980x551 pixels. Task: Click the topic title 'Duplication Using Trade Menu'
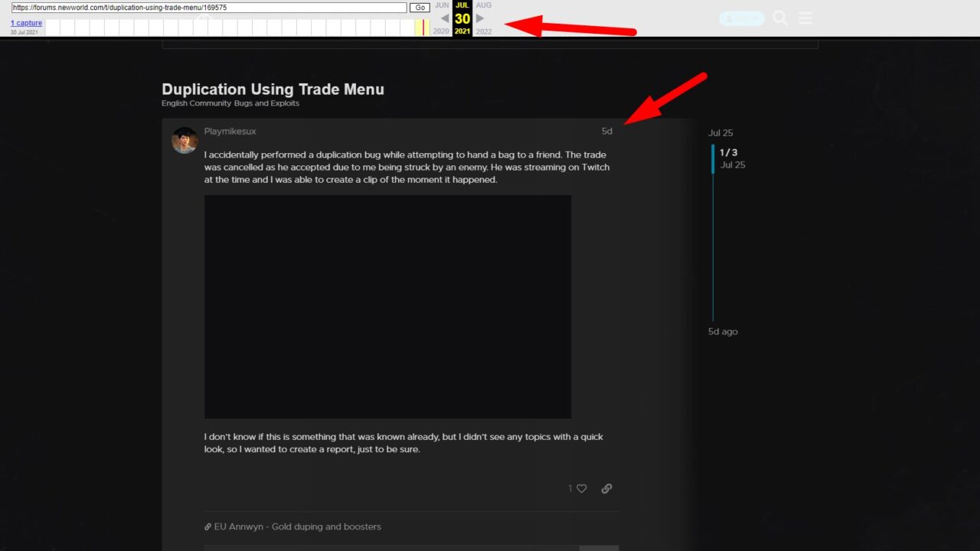coord(273,90)
